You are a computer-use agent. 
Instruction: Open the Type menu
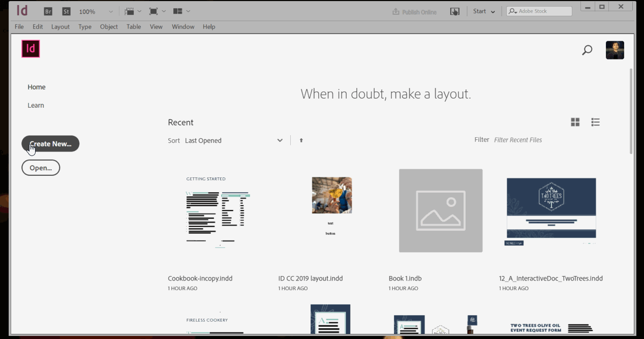point(85,26)
